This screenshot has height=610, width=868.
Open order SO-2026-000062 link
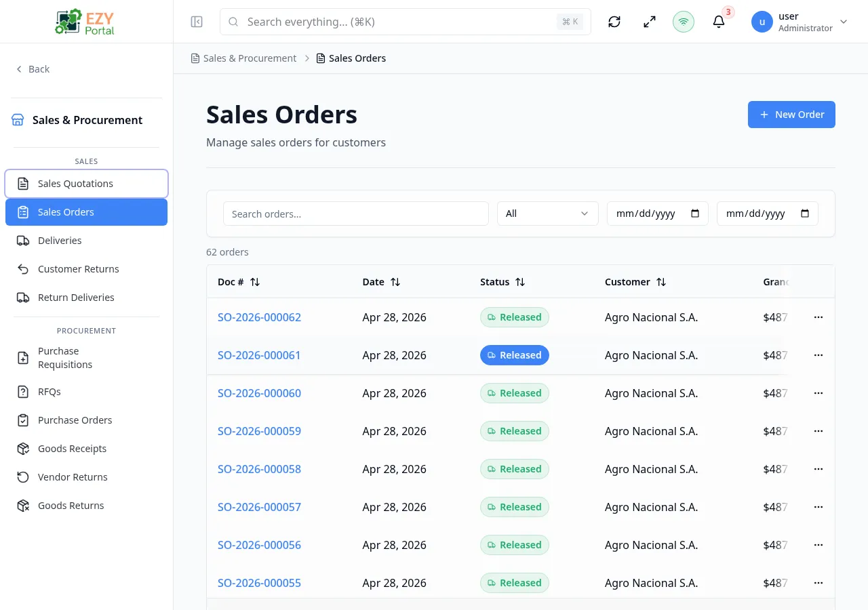(x=259, y=317)
